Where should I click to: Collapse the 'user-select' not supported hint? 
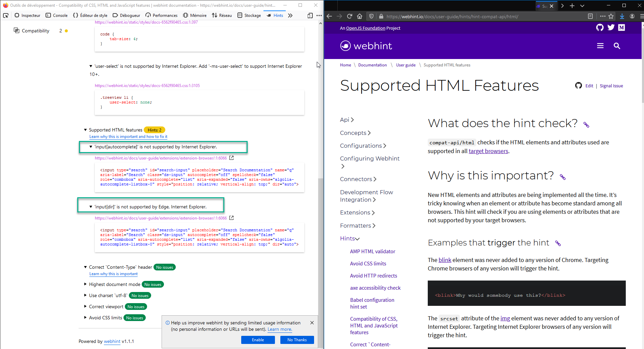[91, 66]
